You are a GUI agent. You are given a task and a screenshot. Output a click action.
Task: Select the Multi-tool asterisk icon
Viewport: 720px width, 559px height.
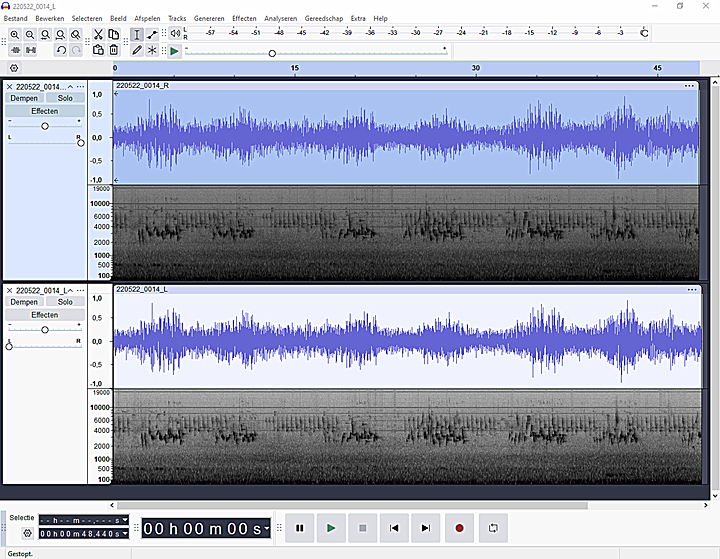pyautogui.click(x=152, y=50)
